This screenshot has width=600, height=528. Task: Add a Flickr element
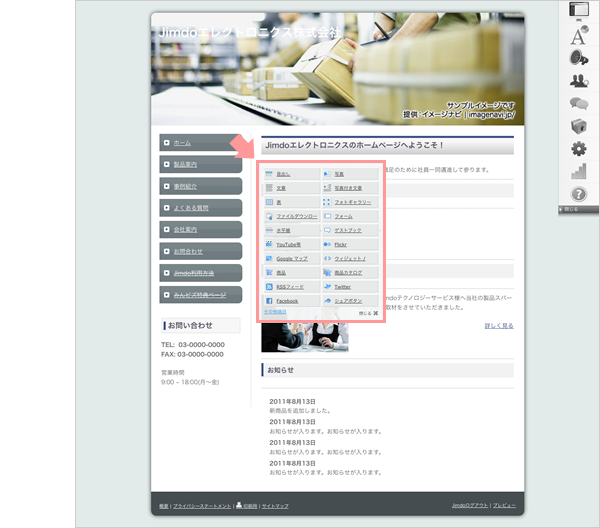tap(350, 244)
